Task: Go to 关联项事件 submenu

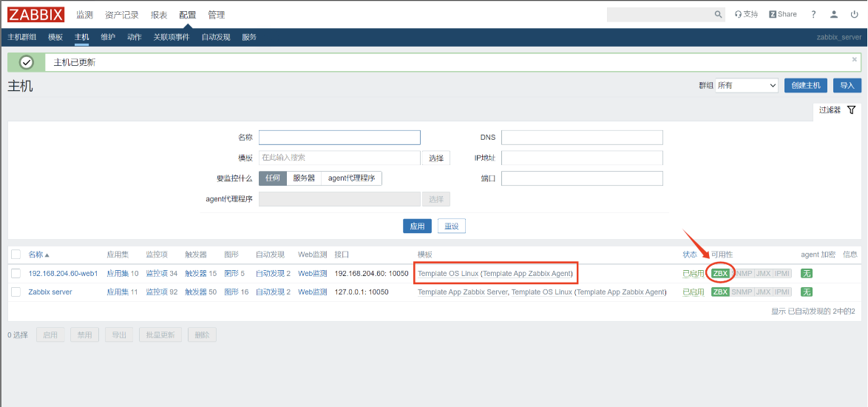Action: point(172,37)
